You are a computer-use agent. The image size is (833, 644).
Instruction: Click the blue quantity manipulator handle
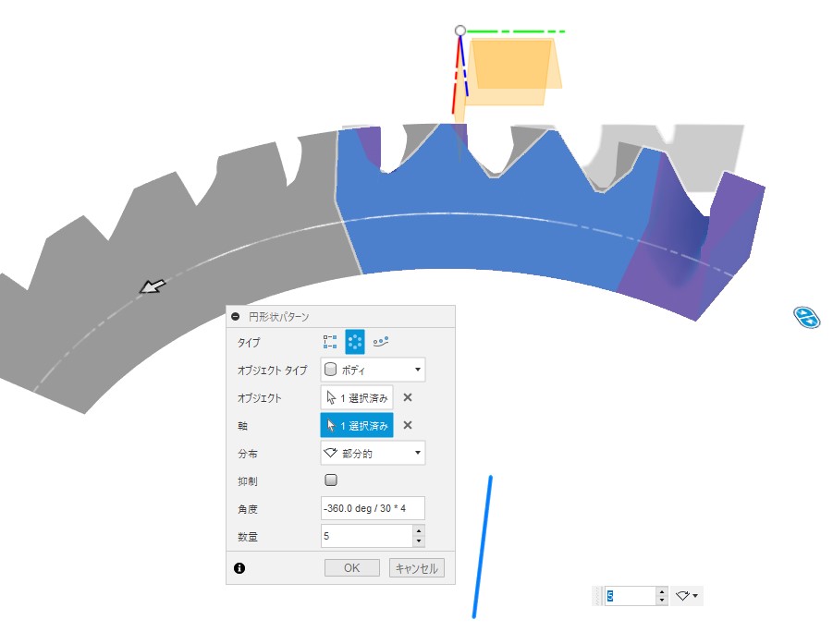point(807,318)
